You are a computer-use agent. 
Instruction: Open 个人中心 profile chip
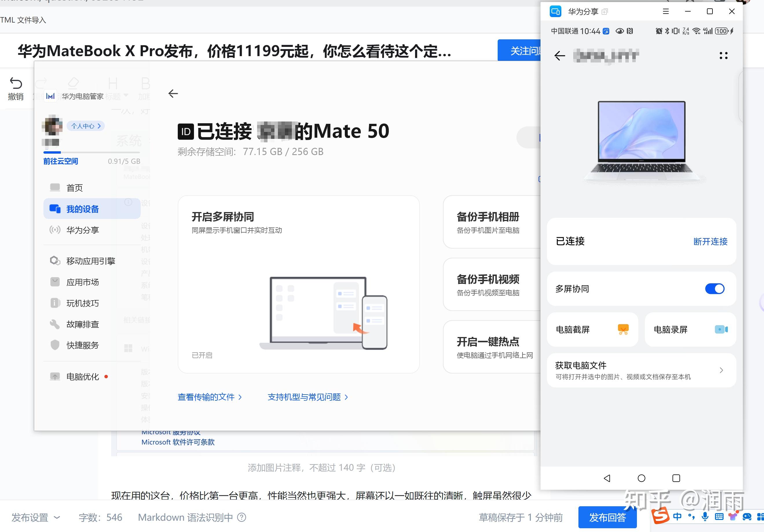pyautogui.click(x=86, y=126)
